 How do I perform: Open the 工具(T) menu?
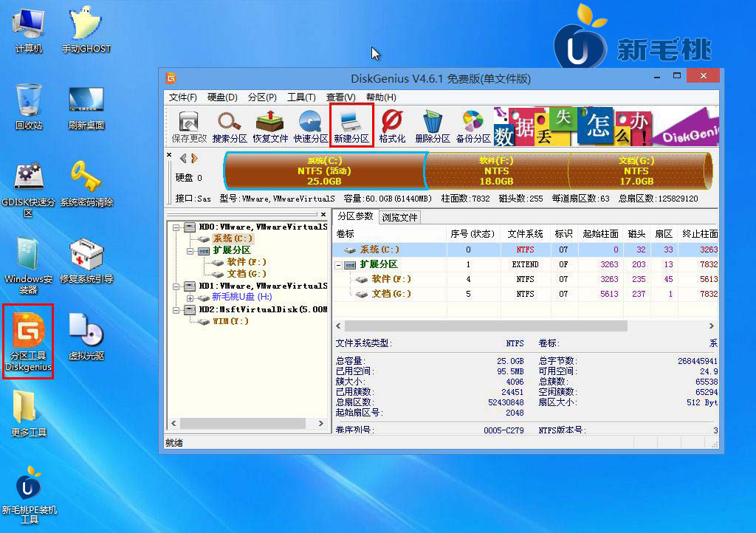click(x=301, y=97)
